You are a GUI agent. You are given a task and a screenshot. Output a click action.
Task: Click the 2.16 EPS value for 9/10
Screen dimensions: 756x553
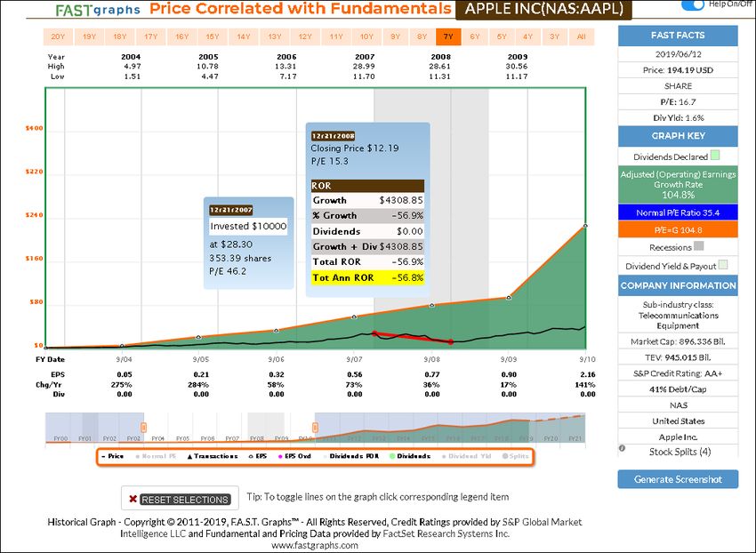coord(588,374)
